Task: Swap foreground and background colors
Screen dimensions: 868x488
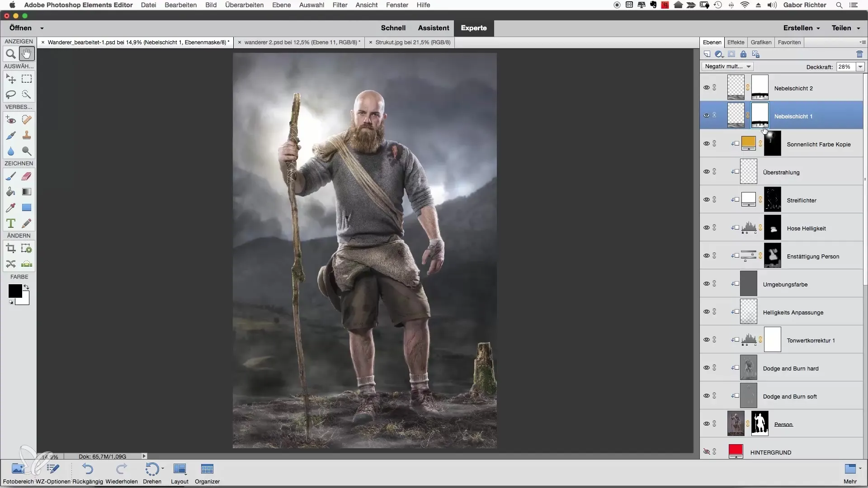Action: [x=26, y=287]
